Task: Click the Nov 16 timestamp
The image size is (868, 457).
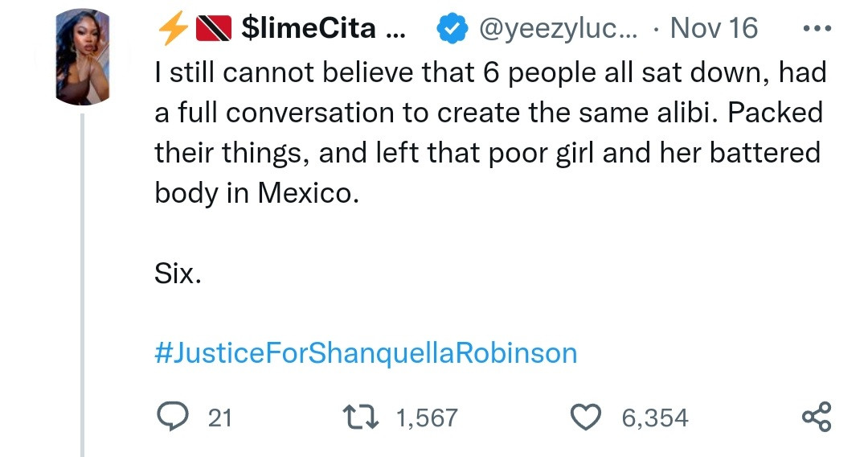Action: click(x=714, y=30)
